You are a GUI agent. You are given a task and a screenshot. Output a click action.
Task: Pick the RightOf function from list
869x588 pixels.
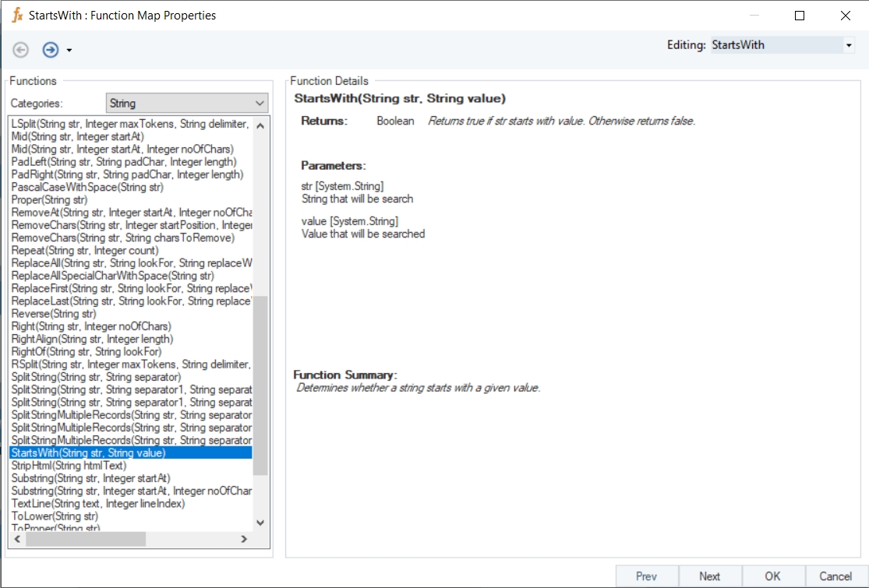[87, 352]
